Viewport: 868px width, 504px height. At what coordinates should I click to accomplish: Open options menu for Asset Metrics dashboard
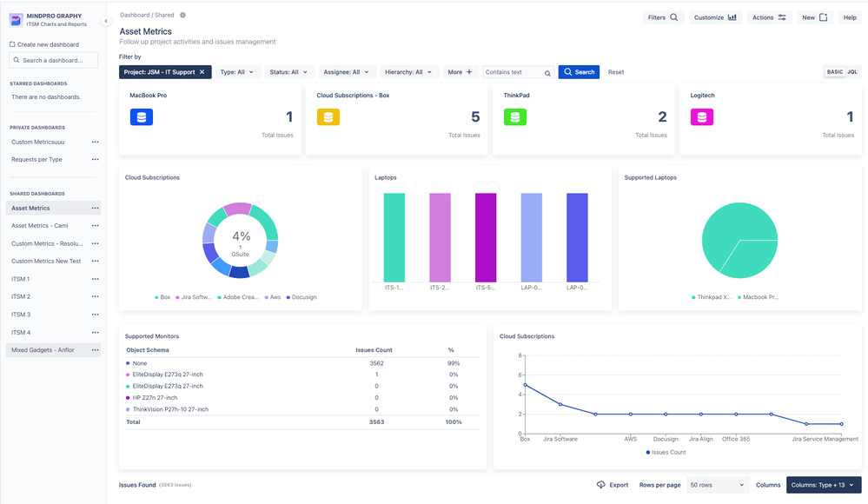click(x=96, y=209)
